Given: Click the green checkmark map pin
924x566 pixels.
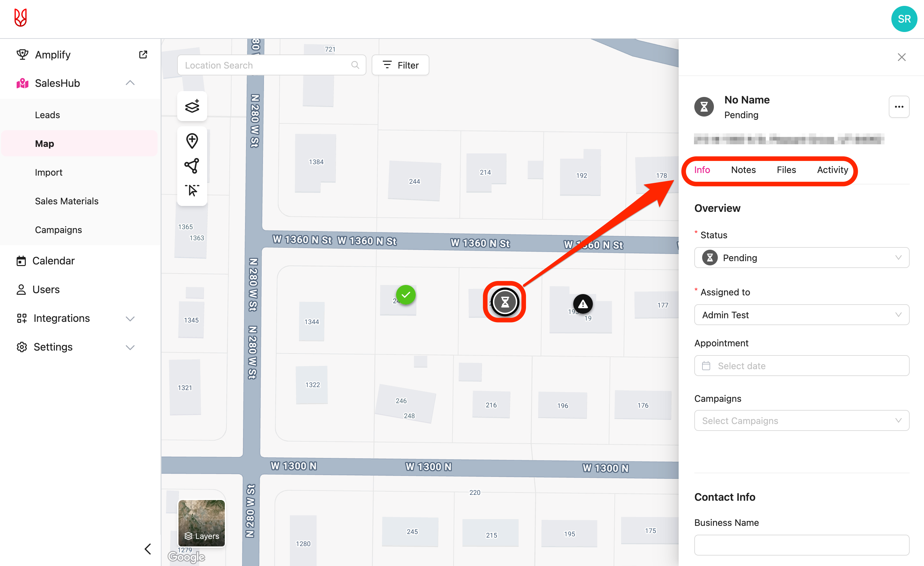Looking at the screenshot, I should [x=406, y=295].
